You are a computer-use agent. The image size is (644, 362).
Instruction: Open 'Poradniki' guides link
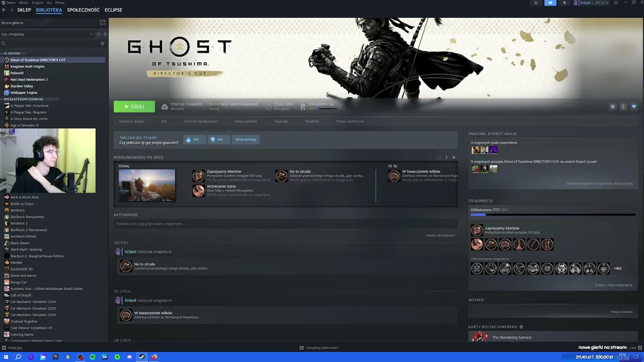pos(312,121)
